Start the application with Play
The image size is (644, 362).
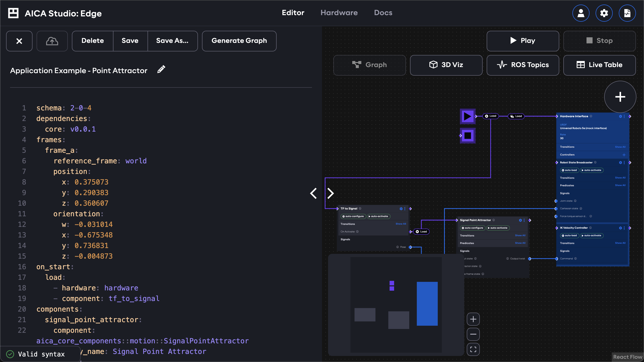pyautogui.click(x=523, y=41)
